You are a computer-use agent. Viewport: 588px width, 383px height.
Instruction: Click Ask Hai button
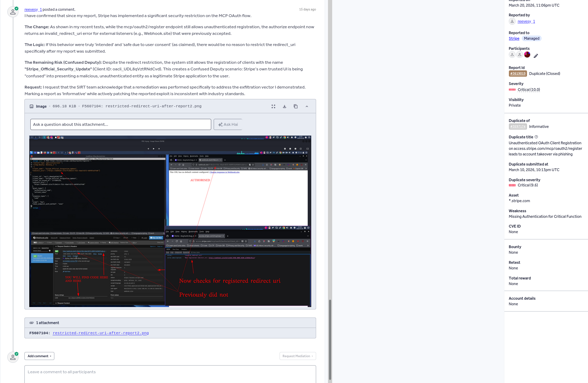click(x=228, y=124)
